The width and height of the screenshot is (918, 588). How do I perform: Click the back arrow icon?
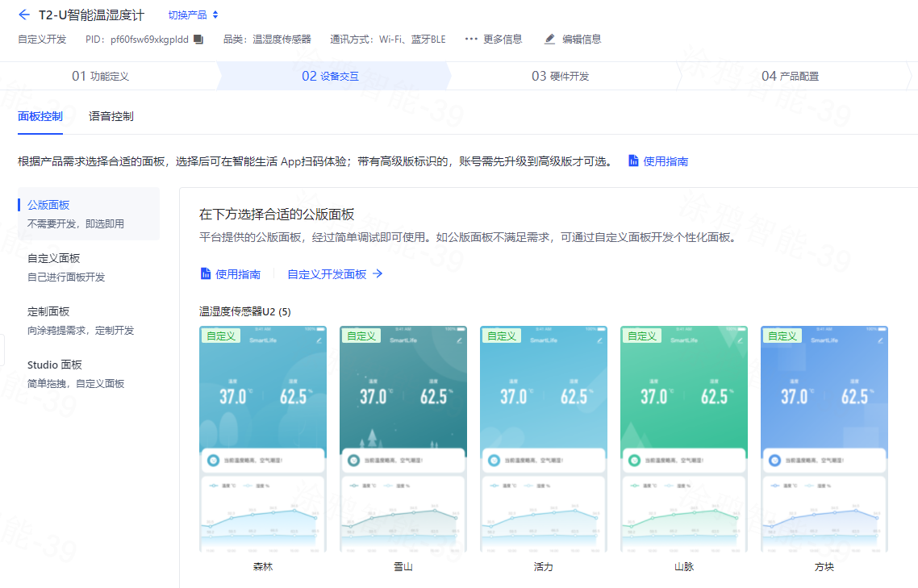(24, 15)
